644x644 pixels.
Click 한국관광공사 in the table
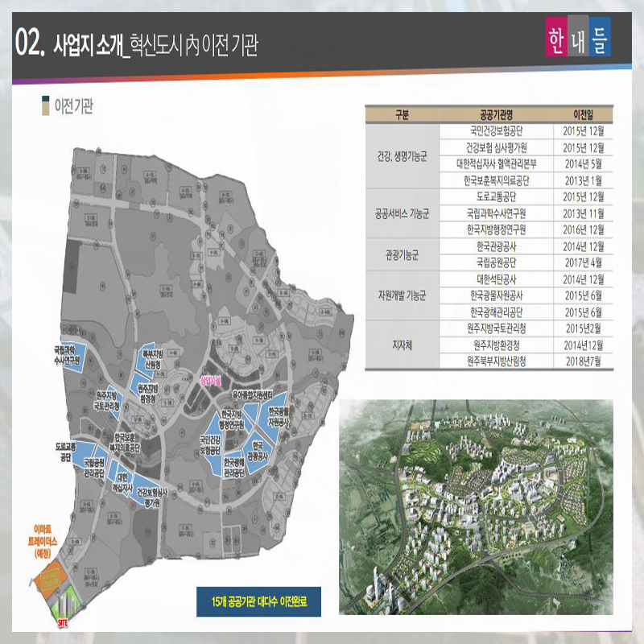496,246
